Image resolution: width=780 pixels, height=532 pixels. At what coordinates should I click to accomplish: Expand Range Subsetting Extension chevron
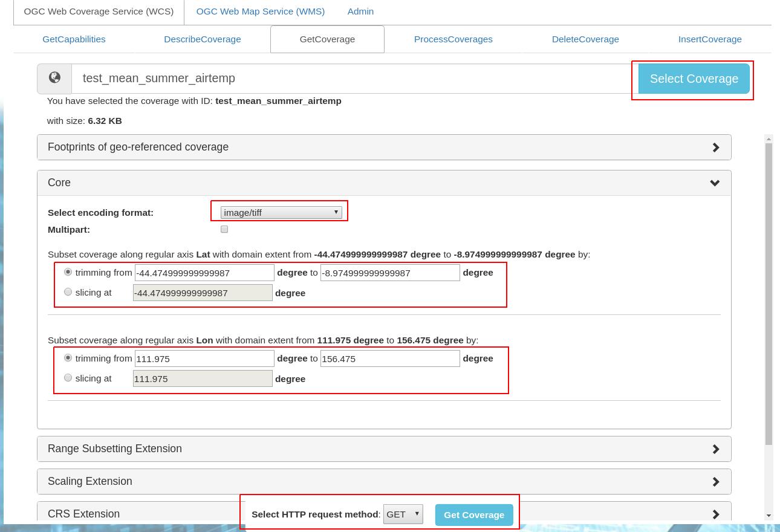click(x=715, y=449)
